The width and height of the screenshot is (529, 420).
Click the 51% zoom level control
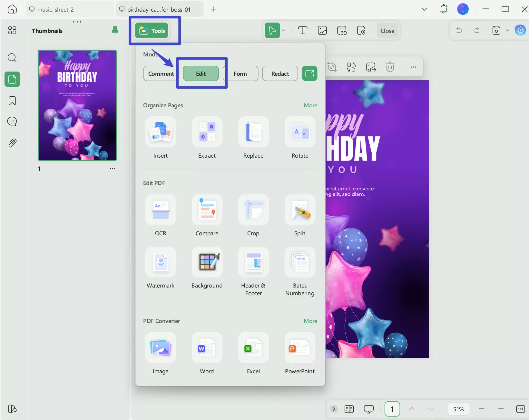458,409
